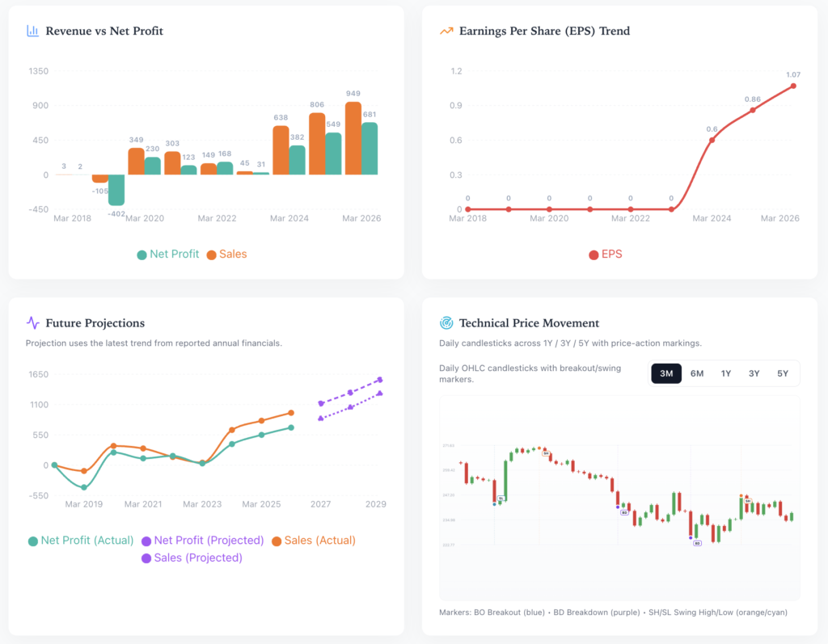Click the radar icon beside Technical Price Movement
The image size is (828, 644).
(x=446, y=322)
